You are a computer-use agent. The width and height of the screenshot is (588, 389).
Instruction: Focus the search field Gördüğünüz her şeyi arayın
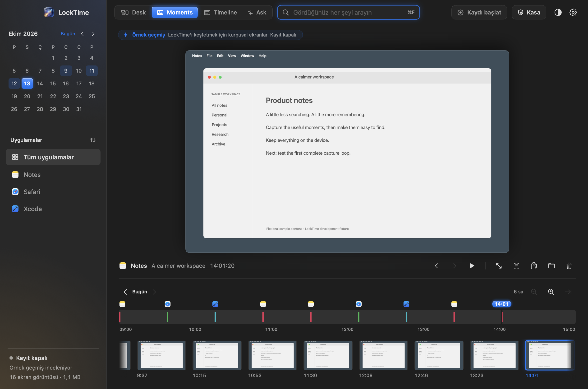coord(348,12)
